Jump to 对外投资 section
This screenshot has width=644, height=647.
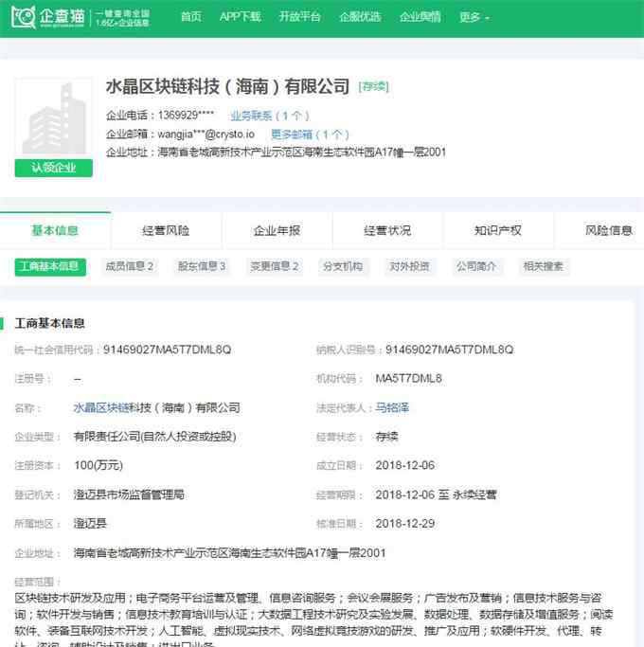point(410,266)
